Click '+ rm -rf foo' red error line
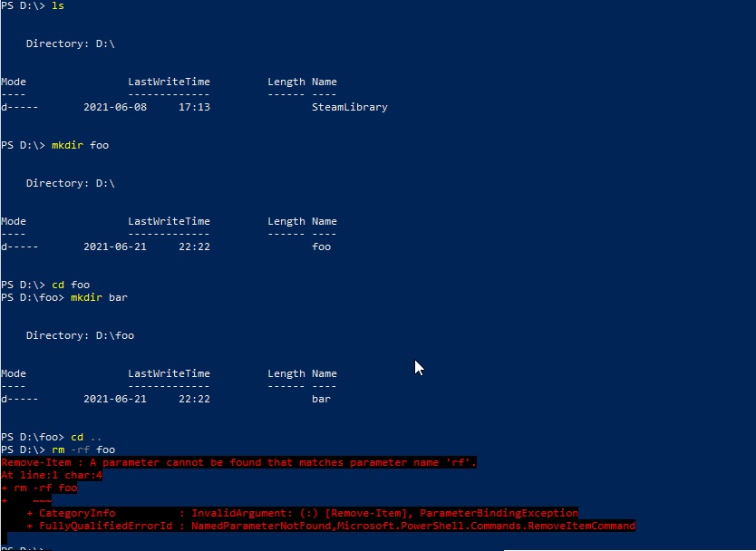The image size is (756, 551). [39, 488]
